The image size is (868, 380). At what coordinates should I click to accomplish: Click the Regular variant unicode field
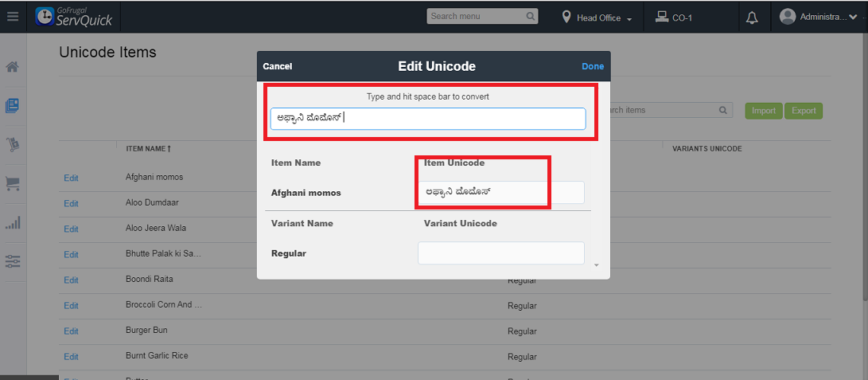501,253
